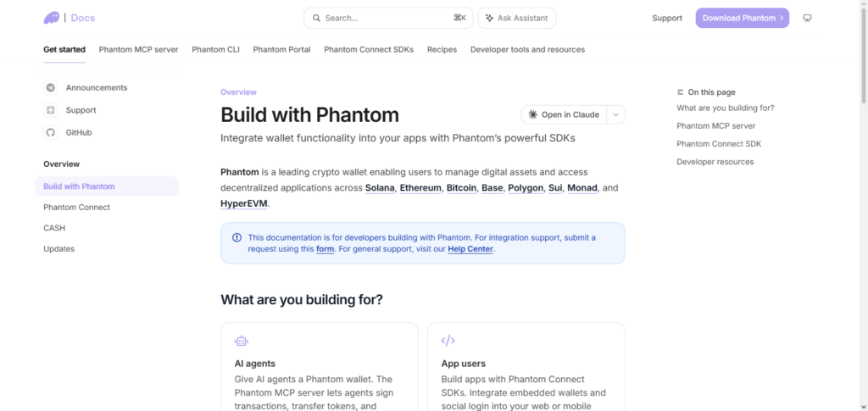Follow the Ethereum link
This screenshot has height=411, width=868.
(420, 188)
